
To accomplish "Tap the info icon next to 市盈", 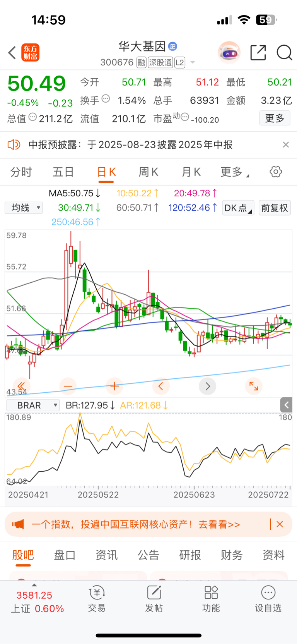I will click(x=185, y=117).
